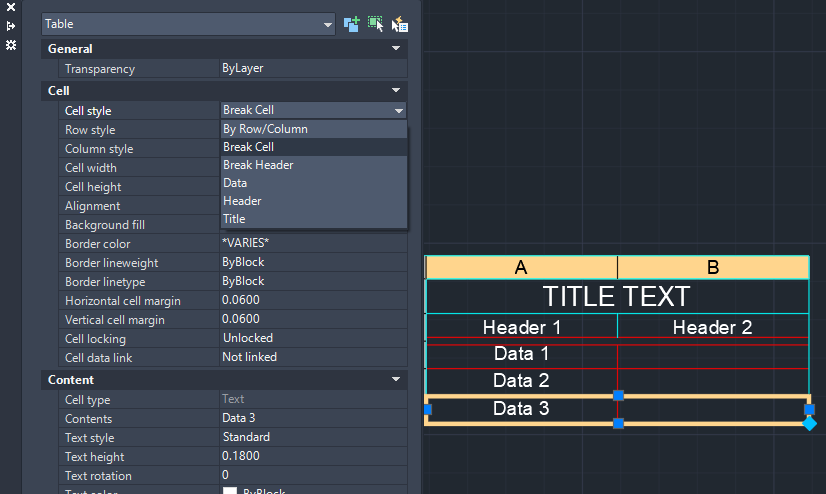Screen dimensions: 826x494
Task: Click the Transparency ByLayer value
Action: click(313, 68)
